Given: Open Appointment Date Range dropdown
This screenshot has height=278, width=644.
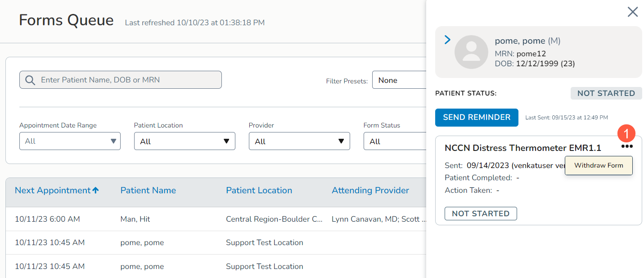Looking at the screenshot, I should 70,141.
